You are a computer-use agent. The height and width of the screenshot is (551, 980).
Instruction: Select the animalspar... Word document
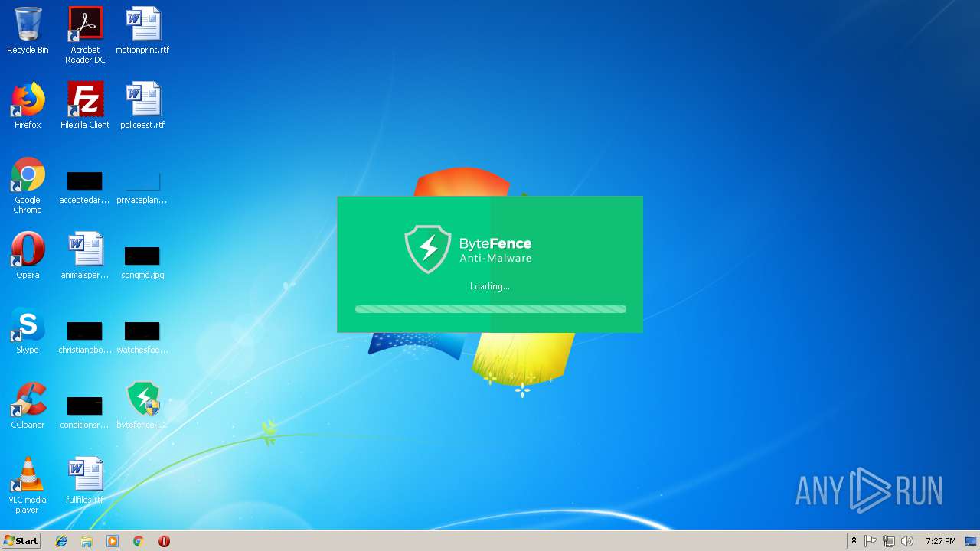coord(85,256)
